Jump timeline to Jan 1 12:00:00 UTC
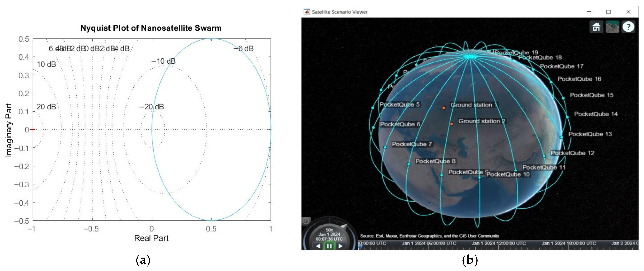644x271 pixels. tap(499, 243)
